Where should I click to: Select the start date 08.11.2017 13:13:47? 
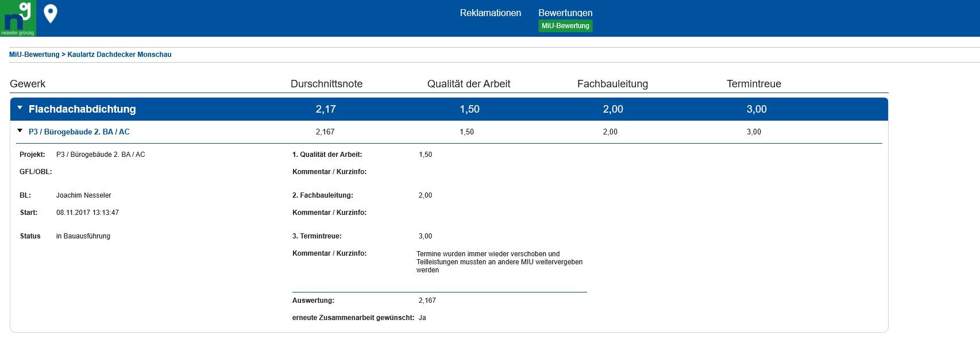click(87, 213)
